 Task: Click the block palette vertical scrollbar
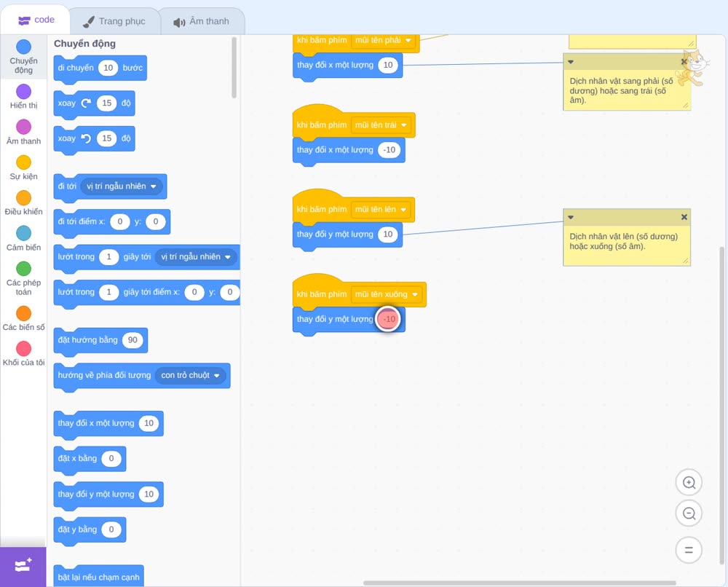click(x=234, y=68)
